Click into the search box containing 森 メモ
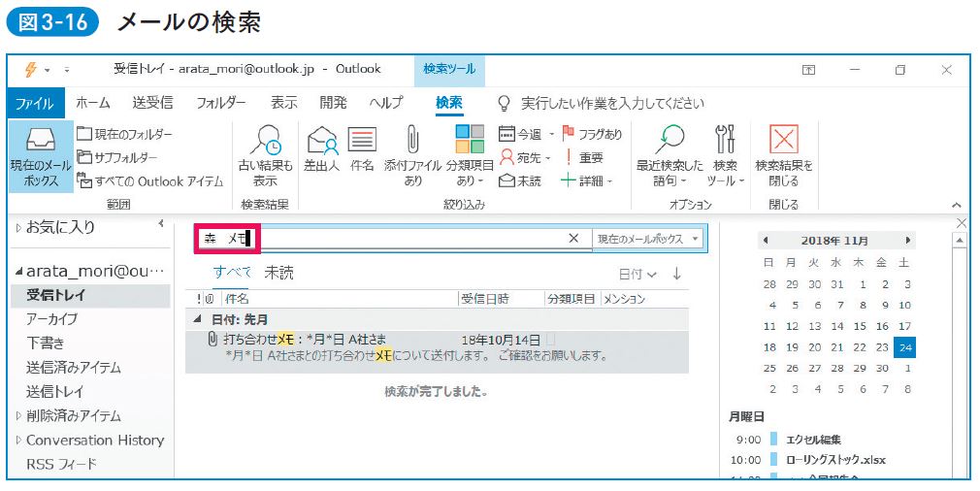The width and height of the screenshot is (980, 491). [x=394, y=238]
